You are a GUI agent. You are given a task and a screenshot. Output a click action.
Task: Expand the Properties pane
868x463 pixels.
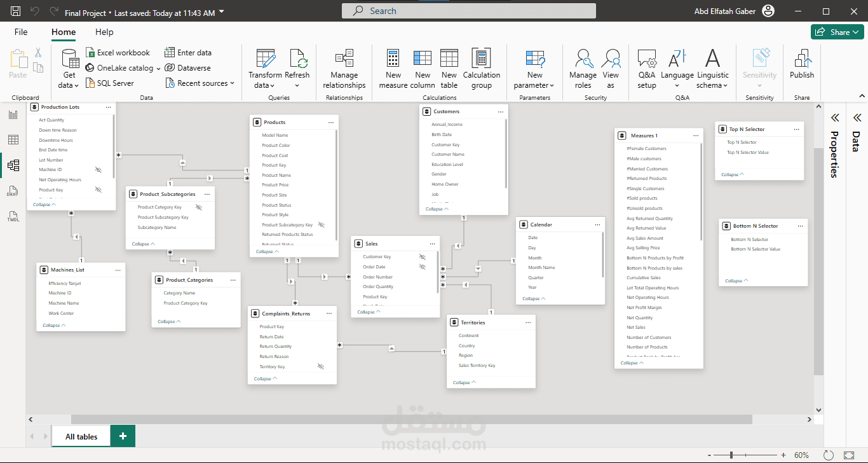click(835, 118)
